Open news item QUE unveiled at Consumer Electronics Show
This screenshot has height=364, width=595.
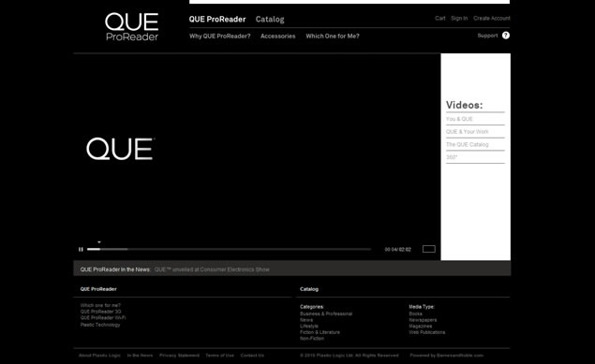212,269
